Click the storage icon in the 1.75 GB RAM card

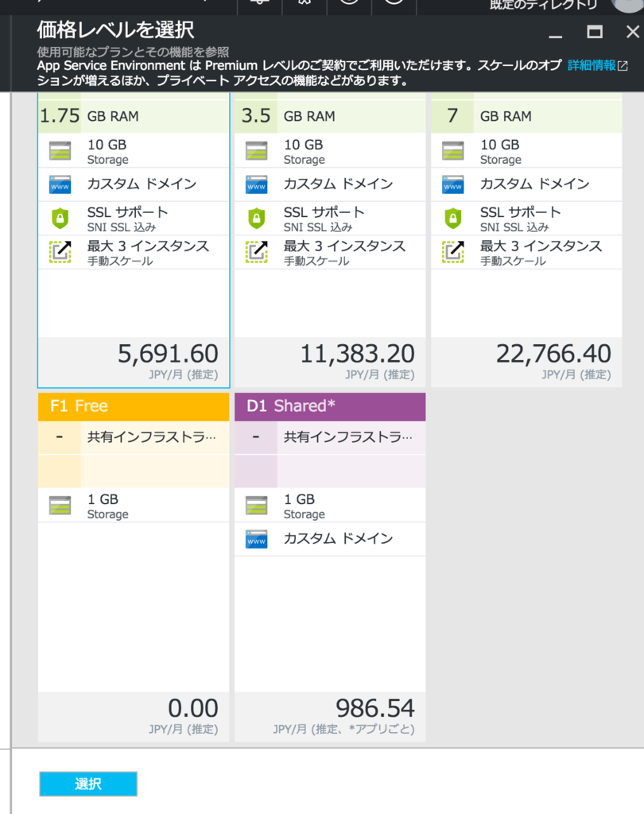[x=60, y=150]
